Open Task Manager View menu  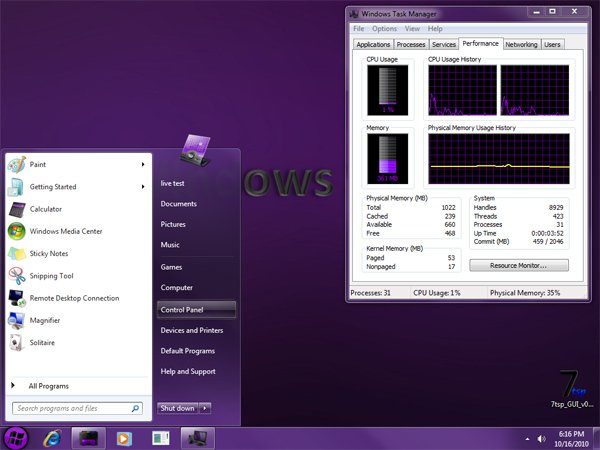click(412, 29)
